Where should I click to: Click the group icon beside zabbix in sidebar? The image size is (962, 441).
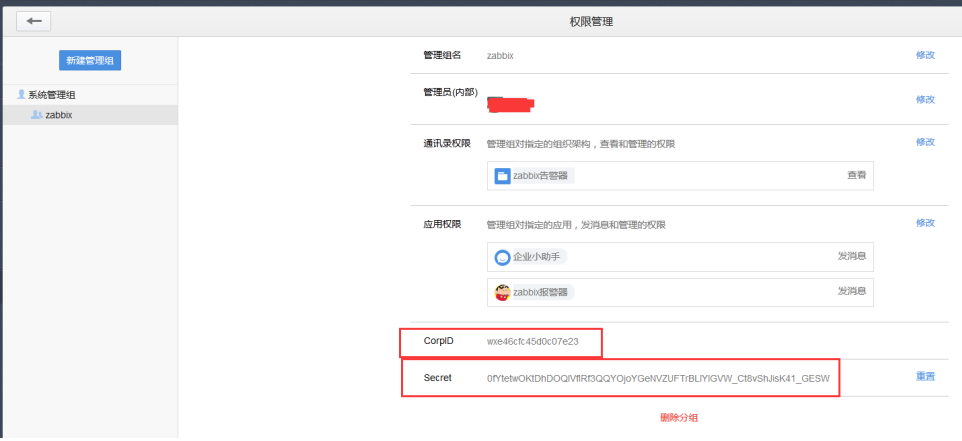37,115
